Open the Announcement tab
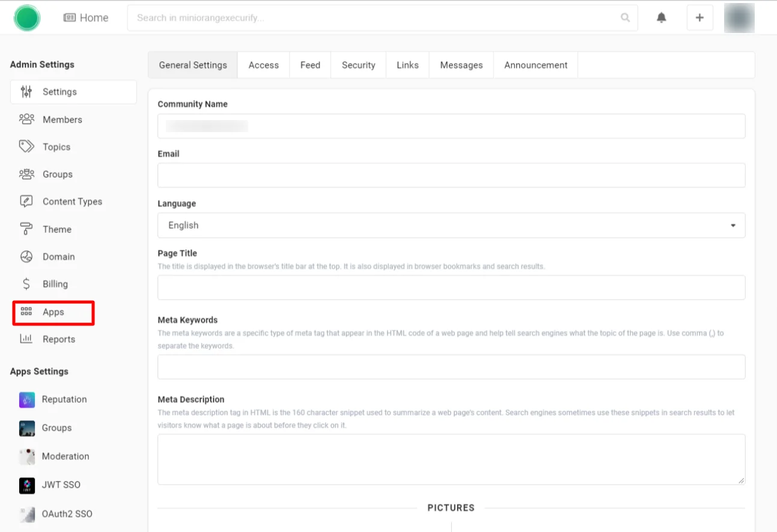Screen dimensions: 777x532 pos(535,65)
